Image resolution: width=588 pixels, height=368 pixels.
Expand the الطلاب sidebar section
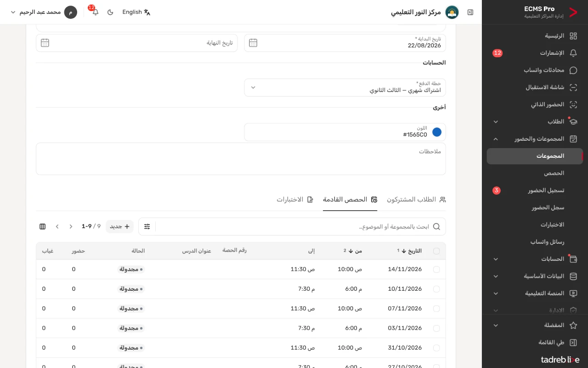[x=535, y=122]
